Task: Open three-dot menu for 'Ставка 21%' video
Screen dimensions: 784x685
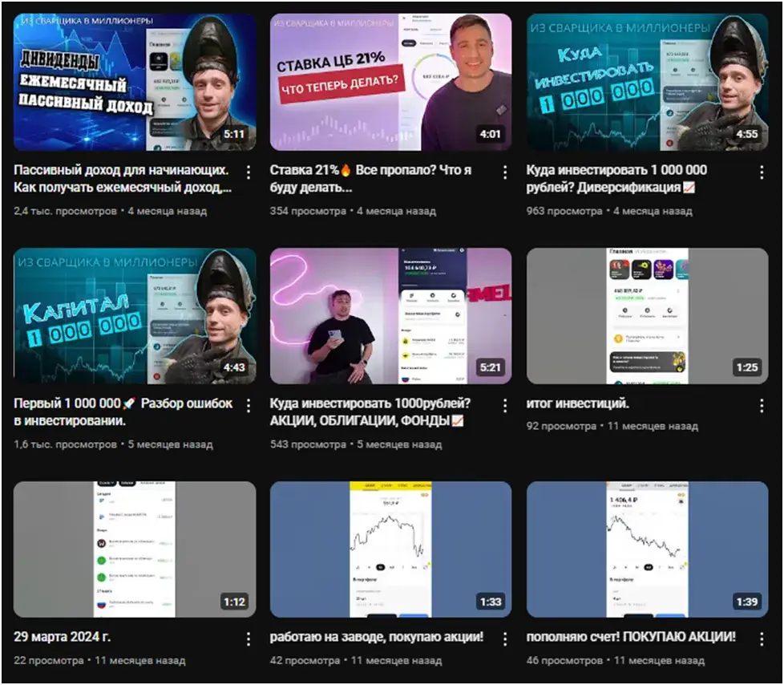Action: (x=505, y=172)
